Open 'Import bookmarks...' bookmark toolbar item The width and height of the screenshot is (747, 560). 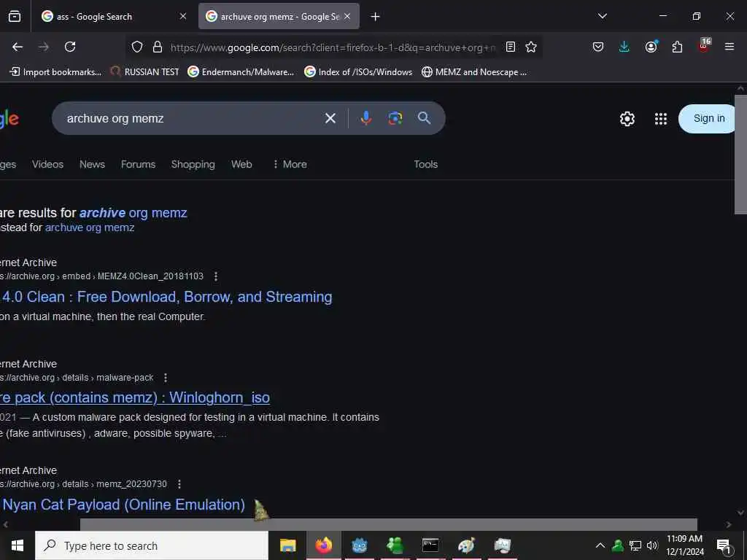tap(55, 72)
